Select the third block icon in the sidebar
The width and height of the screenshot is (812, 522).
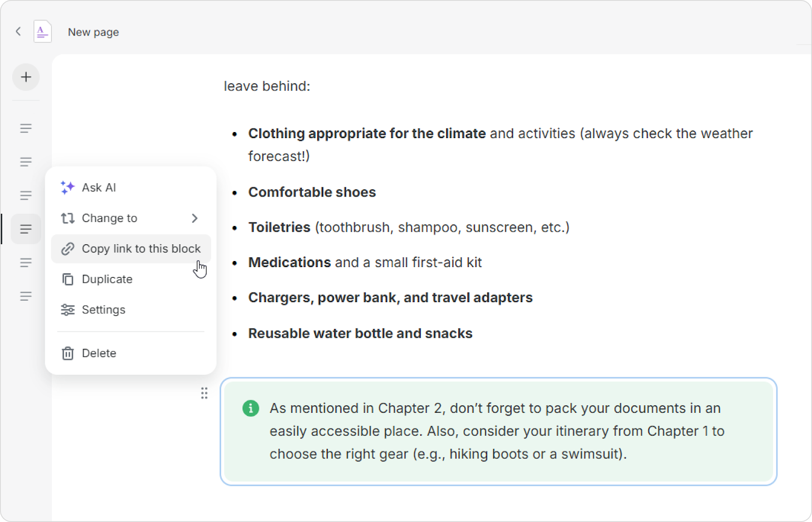click(x=26, y=195)
